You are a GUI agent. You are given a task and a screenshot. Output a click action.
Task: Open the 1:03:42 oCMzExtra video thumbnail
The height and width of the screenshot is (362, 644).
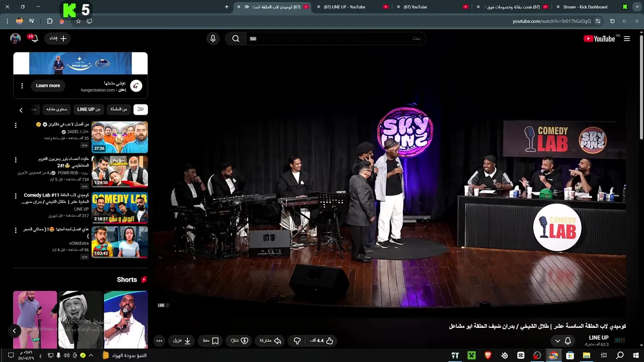120,241
